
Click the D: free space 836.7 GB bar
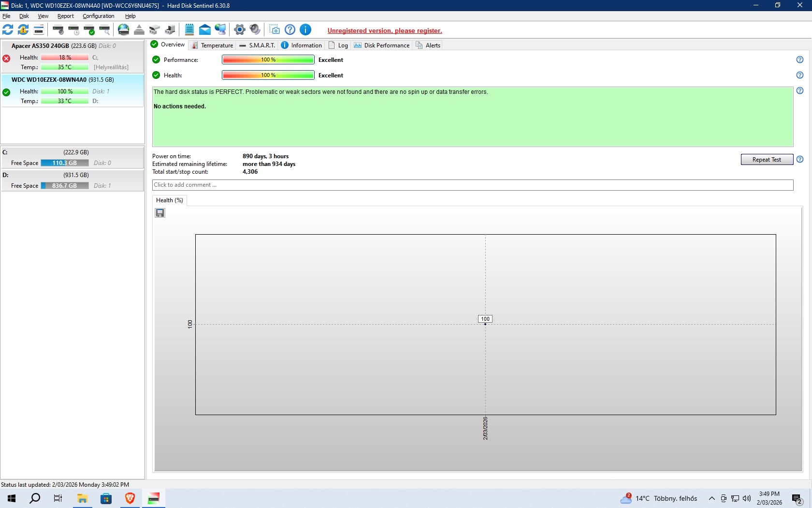click(65, 186)
